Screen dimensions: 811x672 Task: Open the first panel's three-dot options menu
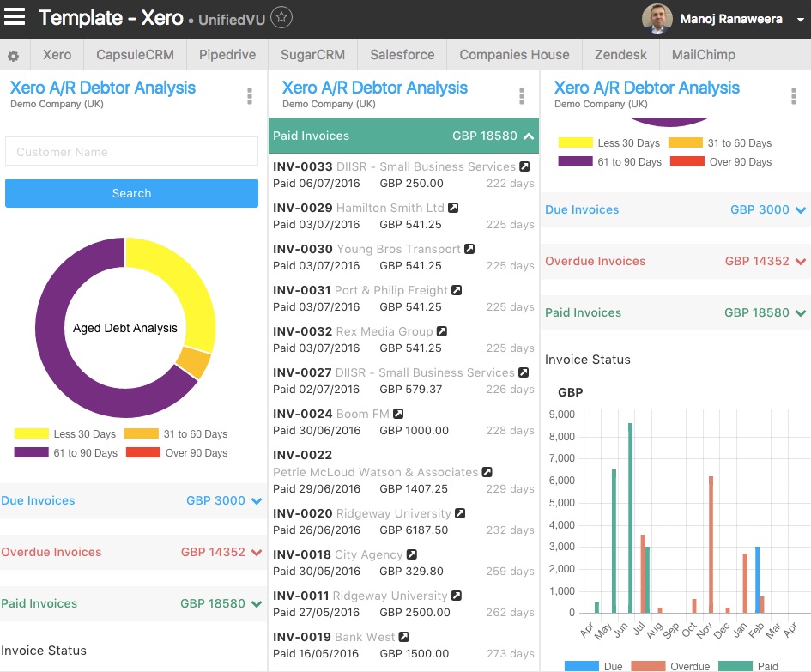coord(250,96)
